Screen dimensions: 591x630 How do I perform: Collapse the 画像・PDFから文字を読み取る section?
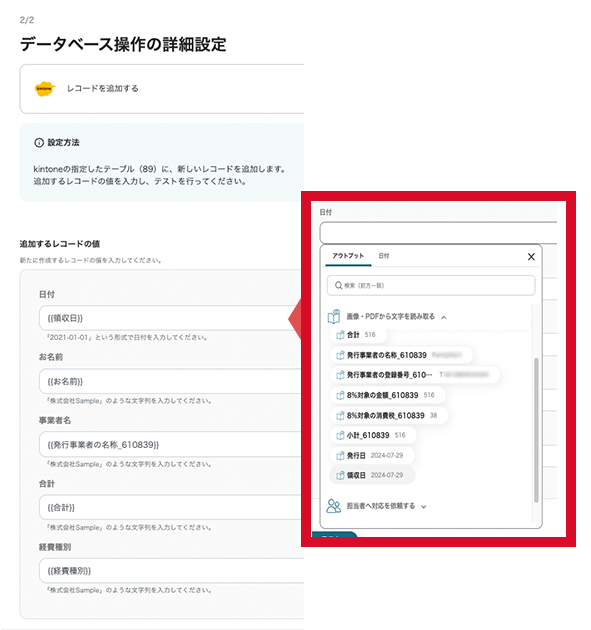(444, 317)
